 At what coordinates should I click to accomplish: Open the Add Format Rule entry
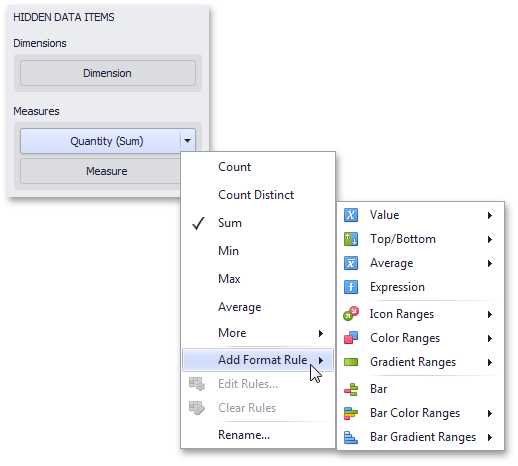point(258,360)
